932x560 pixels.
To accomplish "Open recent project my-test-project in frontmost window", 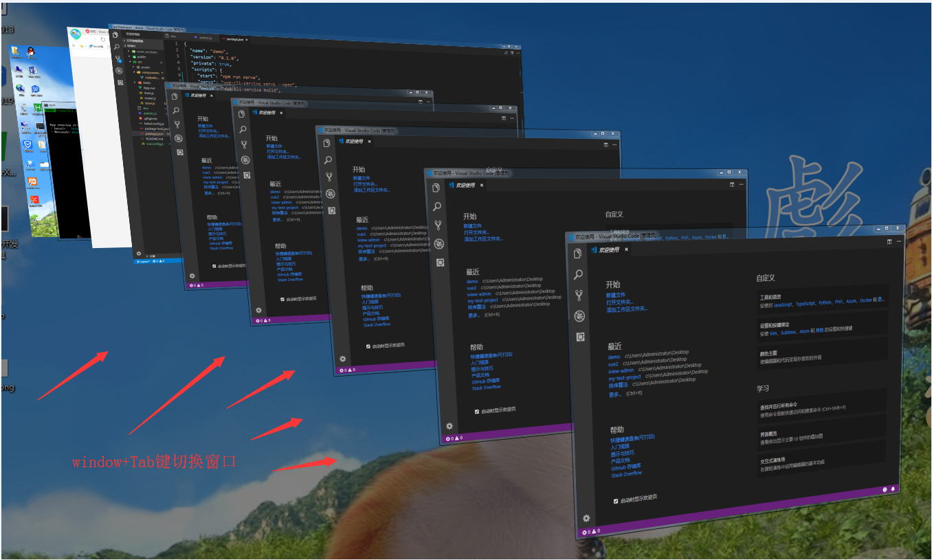I will (x=624, y=377).
